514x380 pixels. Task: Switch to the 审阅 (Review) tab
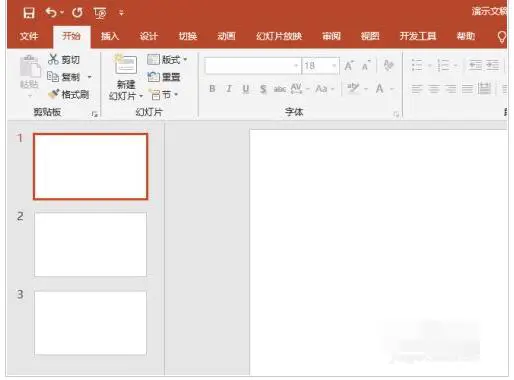pos(331,36)
